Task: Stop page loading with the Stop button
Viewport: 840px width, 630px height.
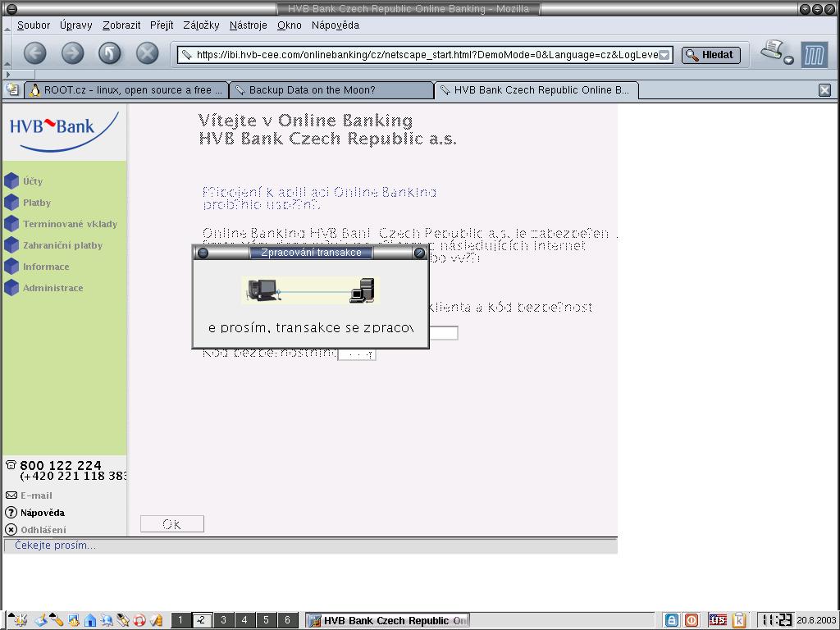Action: pos(148,53)
